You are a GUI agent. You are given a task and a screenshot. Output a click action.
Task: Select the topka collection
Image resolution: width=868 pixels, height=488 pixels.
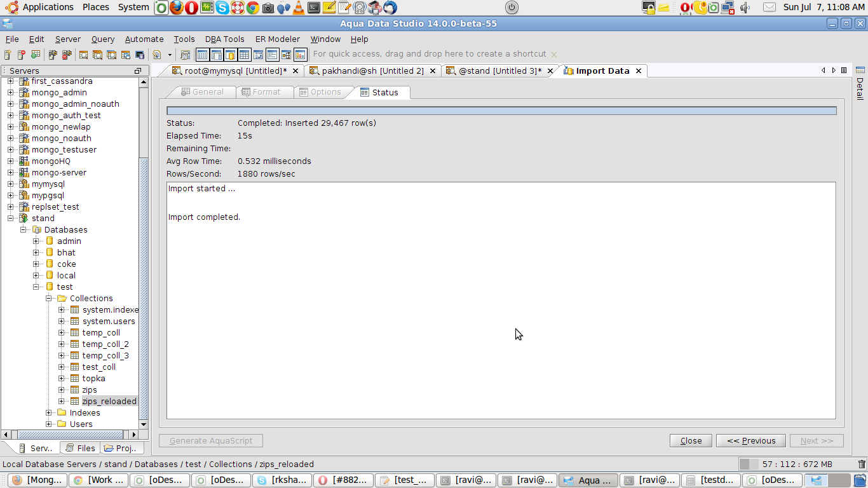point(93,378)
